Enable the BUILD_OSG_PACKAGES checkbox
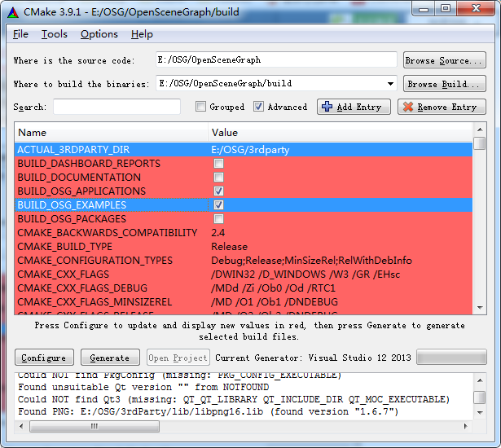Image resolution: width=501 pixels, height=448 pixels. pyautogui.click(x=218, y=219)
